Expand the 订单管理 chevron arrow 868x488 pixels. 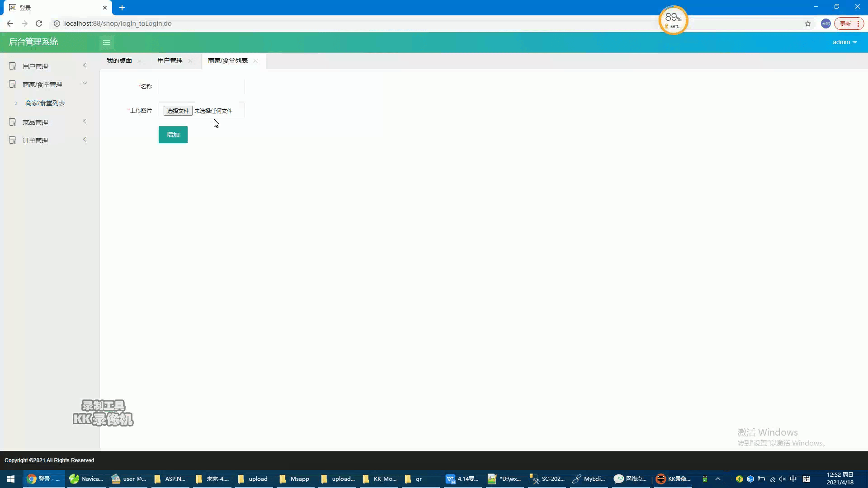[x=85, y=140]
